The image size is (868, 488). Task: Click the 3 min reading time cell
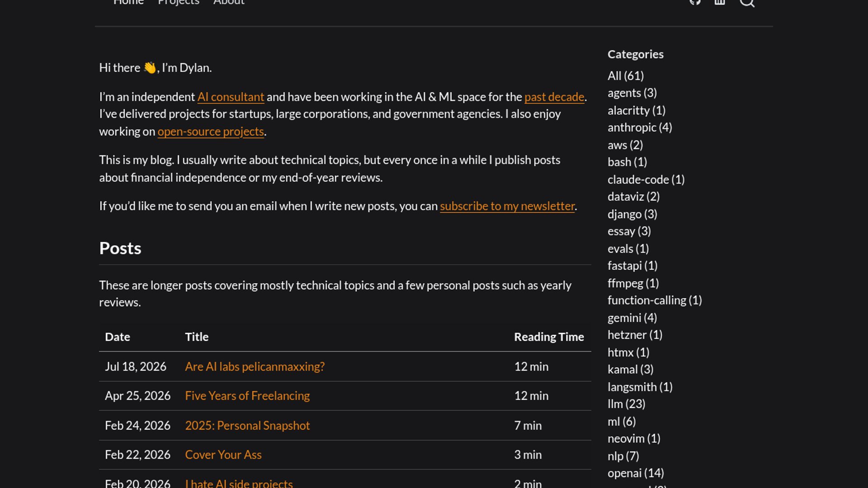[528, 455]
